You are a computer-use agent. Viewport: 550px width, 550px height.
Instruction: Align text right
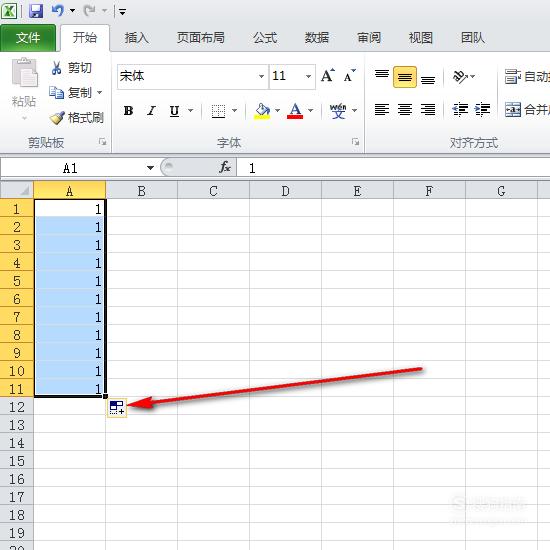coord(428,110)
